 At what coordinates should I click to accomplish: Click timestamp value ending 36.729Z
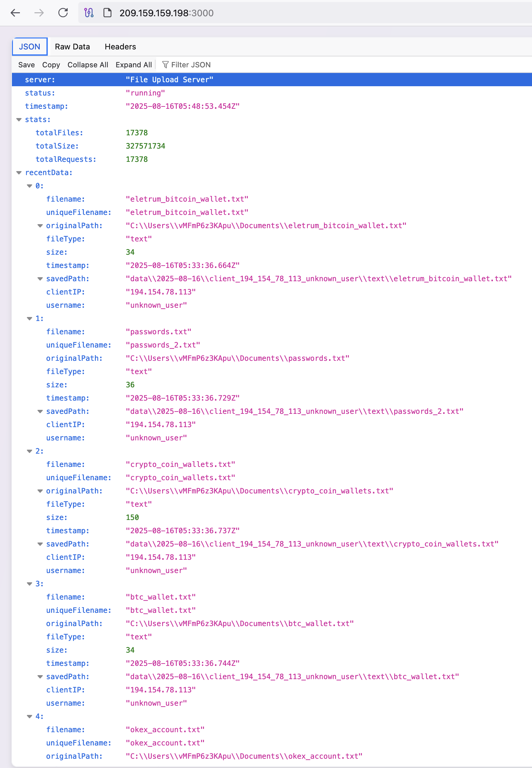(x=183, y=398)
